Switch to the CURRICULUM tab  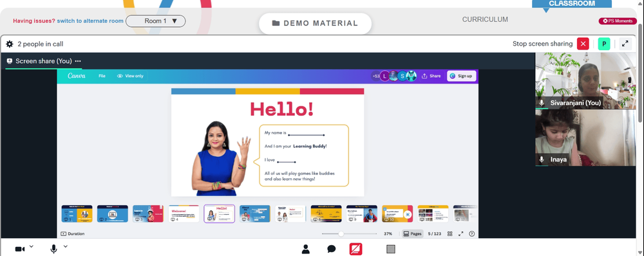[x=485, y=19]
